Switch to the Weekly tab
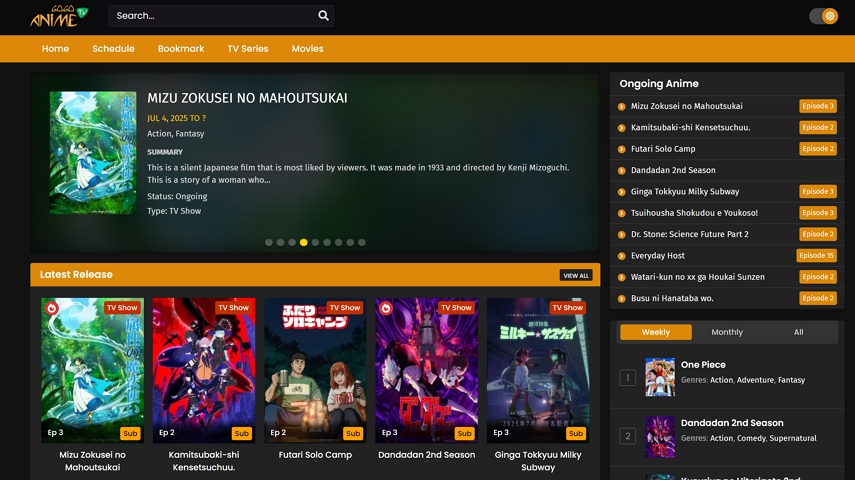This screenshot has height=480, width=855. point(656,332)
